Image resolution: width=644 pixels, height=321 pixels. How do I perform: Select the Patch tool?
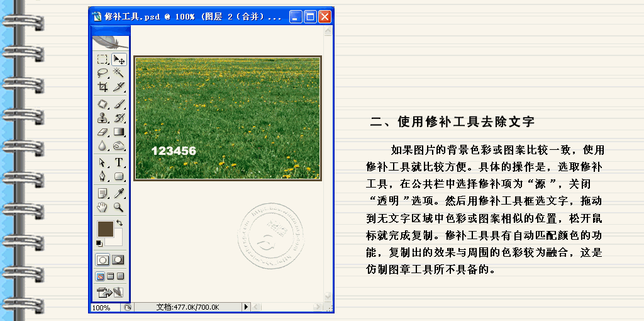[x=102, y=104]
